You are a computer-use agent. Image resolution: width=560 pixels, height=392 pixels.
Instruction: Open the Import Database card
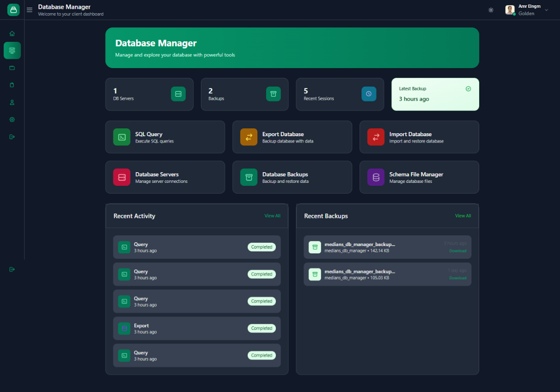point(419,137)
